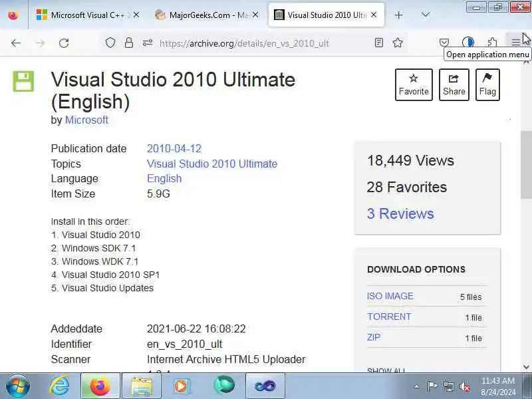Close the Visual Studio 2010 tab
The image size is (532, 399).
pyautogui.click(x=374, y=15)
